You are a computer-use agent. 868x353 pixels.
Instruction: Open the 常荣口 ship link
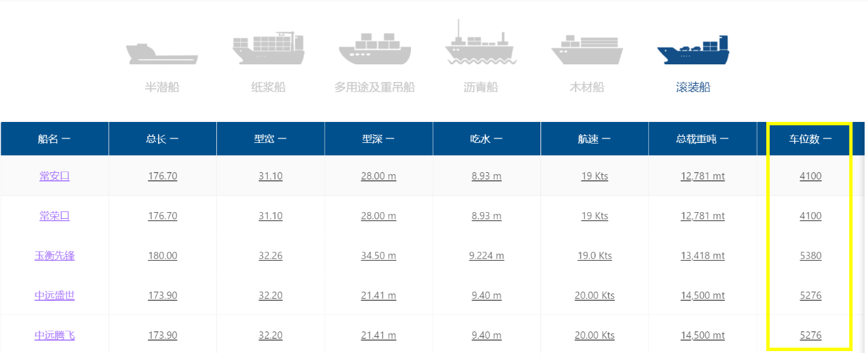point(54,216)
